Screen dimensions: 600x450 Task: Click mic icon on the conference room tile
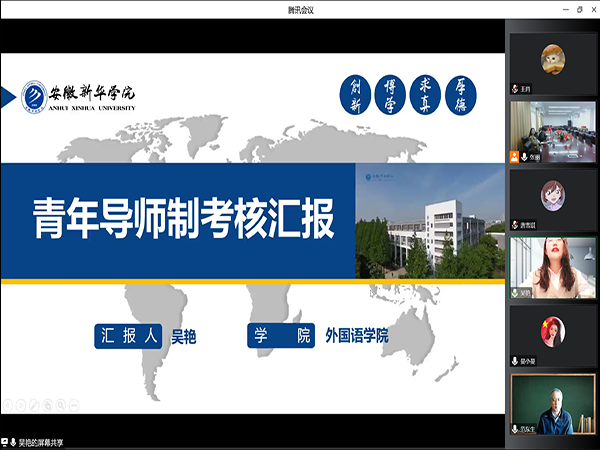tap(524, 157)
